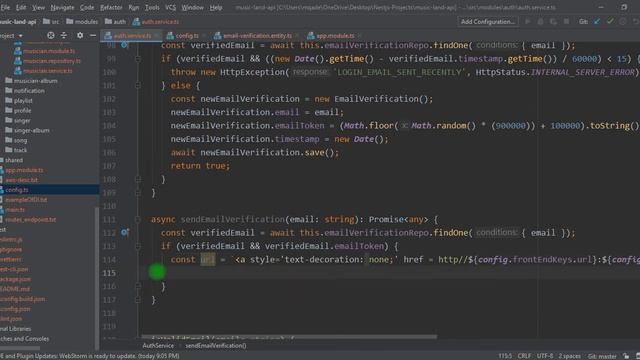Click the editor horizontal scrollbar
The height and width of the screenshot is (360, 640).
(x=289, y=337)
